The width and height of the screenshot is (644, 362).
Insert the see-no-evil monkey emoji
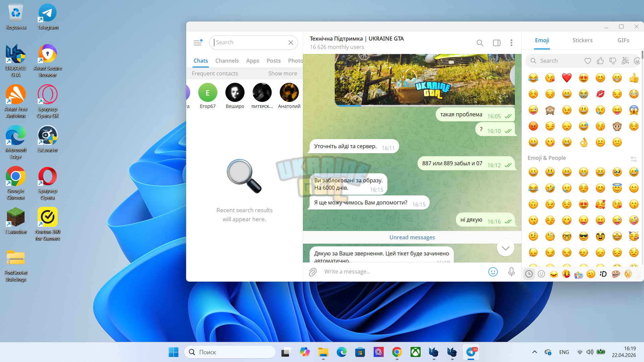pyautogui.click(x=550, y=110)
